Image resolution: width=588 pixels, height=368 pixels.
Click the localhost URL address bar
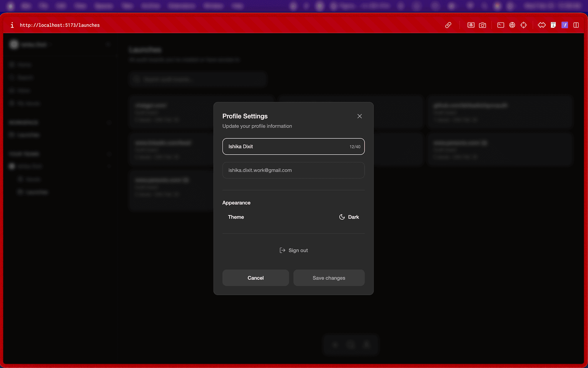pos(60,25)
